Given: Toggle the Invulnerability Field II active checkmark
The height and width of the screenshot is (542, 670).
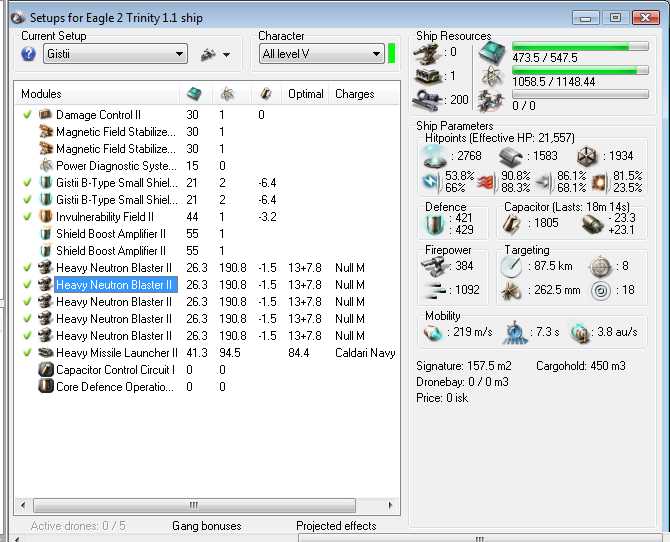Looking at the screenshot, I should click(x=27, y=217).
